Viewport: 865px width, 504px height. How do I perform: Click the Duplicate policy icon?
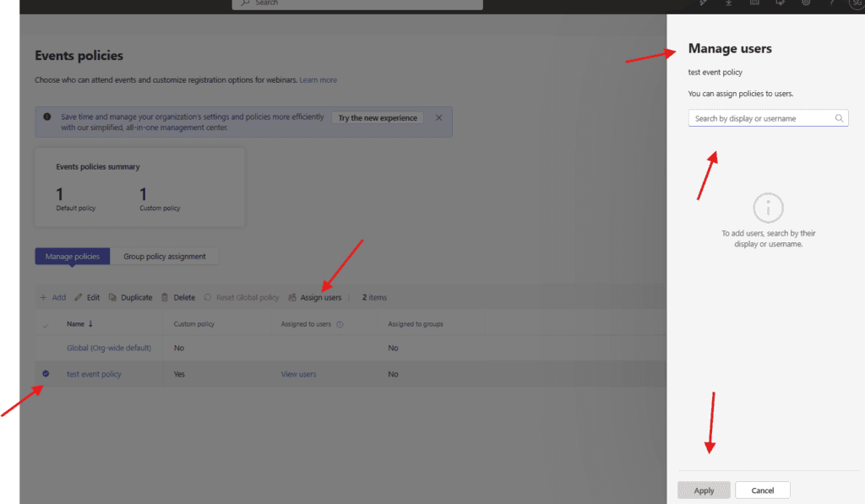[x=112, y=297]
